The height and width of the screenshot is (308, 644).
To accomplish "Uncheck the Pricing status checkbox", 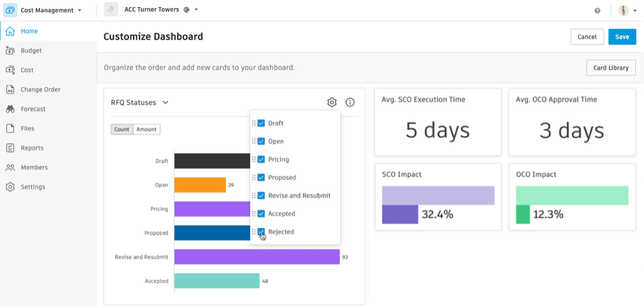I will [x=261, y=159].
